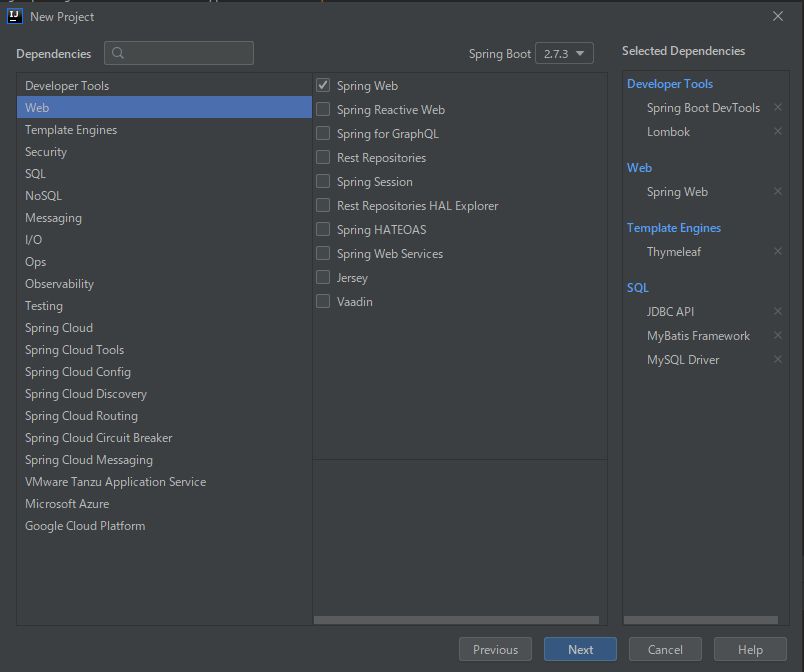This screenshot has width=804, height=672.
Task: Check Rest Repositories HAL Explorer
Action: click(323, 206)
